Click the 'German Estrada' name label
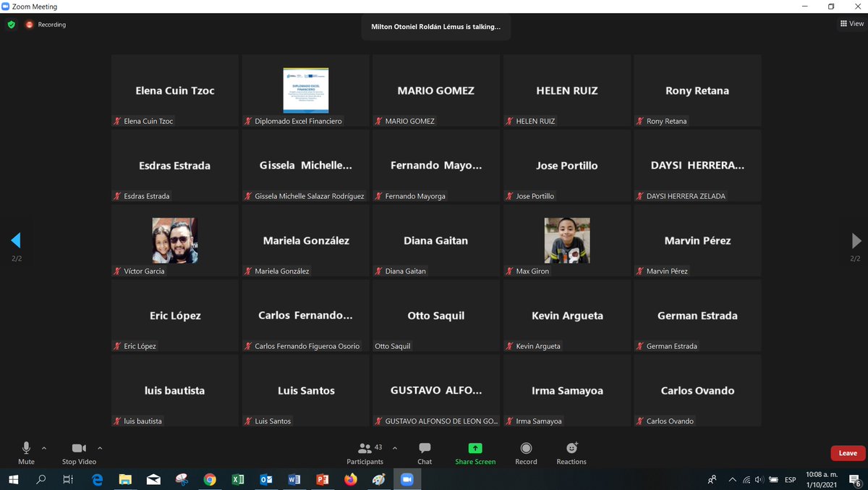Viewport: 868px width, 490px height. [672, 346]
